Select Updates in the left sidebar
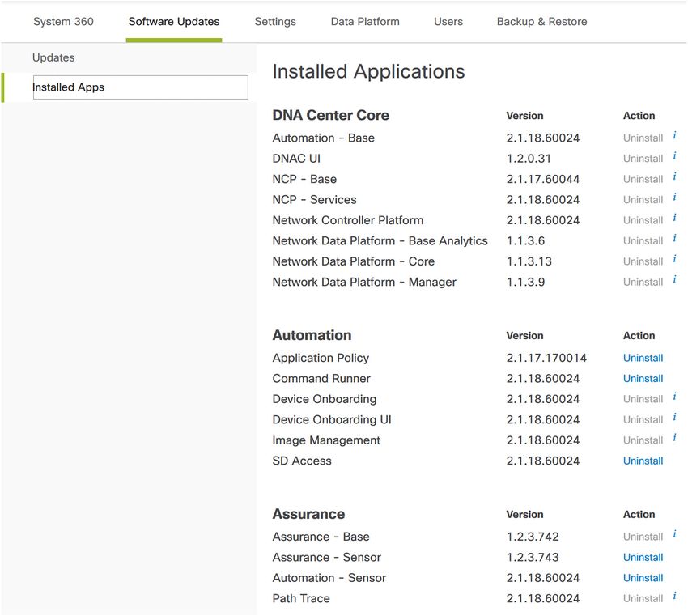 pyautogui.click(x=53, y=57)
